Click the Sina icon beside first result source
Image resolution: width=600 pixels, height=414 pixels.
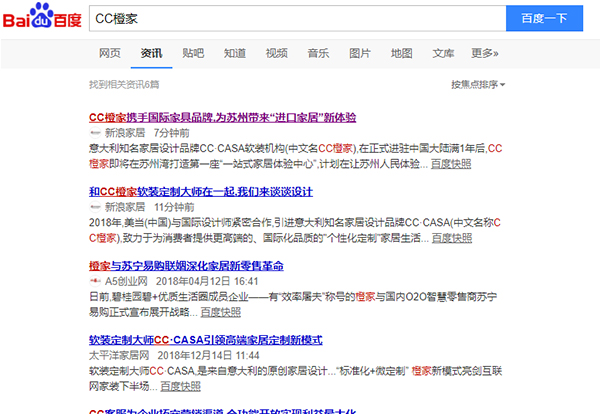(x=95, y=133)
